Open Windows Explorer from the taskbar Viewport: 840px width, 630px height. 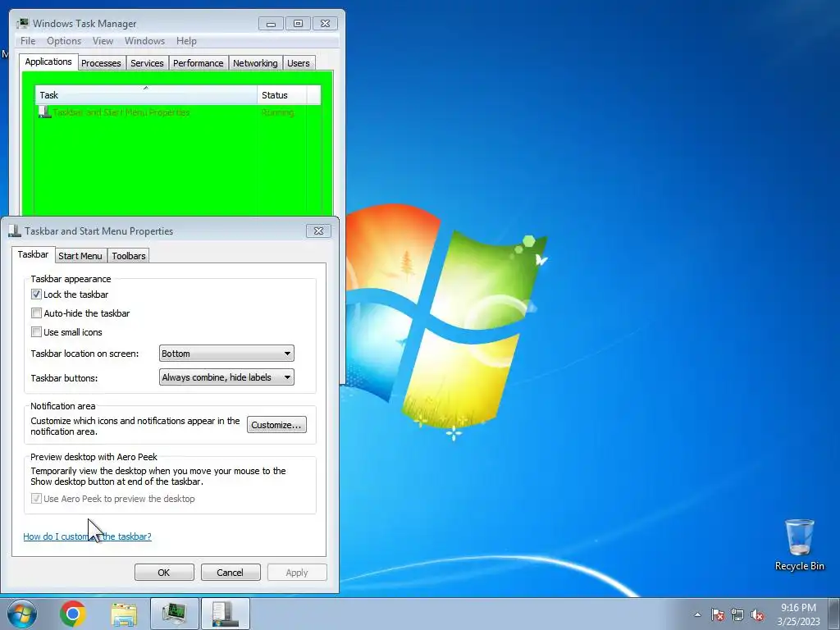pos(124,614)
